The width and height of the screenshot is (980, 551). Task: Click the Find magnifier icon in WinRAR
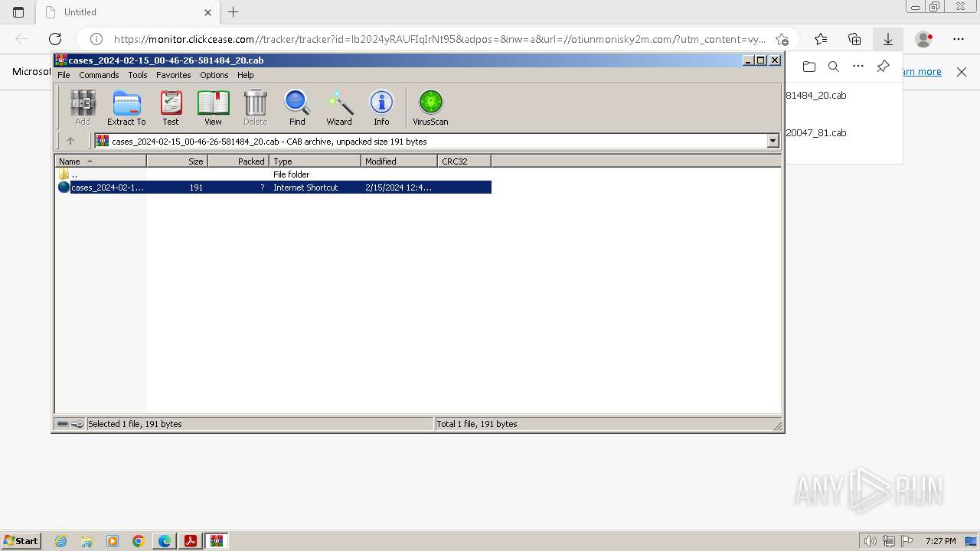(297, 107)
